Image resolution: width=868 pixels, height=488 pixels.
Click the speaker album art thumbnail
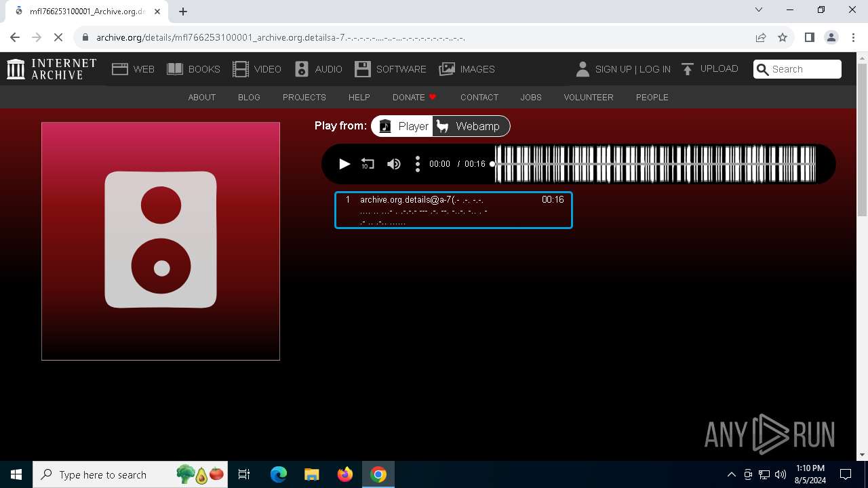click(161, 241)
